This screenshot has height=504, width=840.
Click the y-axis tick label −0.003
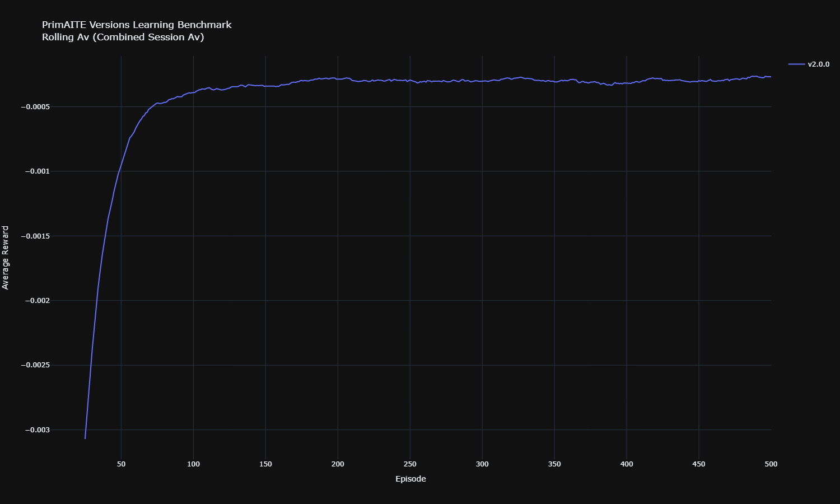[37, 430]
